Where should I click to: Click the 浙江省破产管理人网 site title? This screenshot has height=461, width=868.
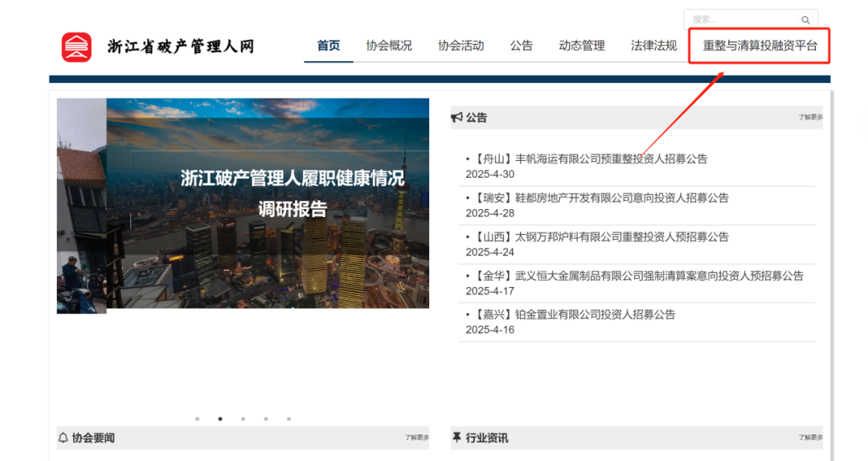[x=181, y=47]
